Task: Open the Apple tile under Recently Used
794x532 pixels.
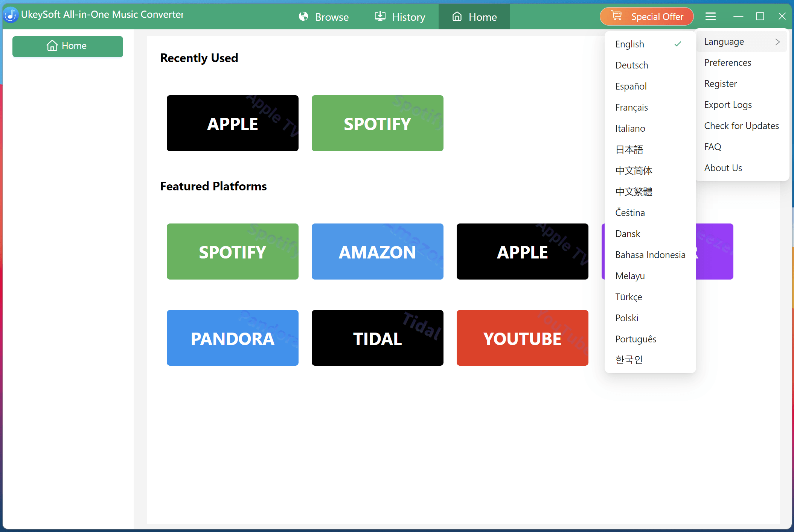Action: (x=232, y=123)
